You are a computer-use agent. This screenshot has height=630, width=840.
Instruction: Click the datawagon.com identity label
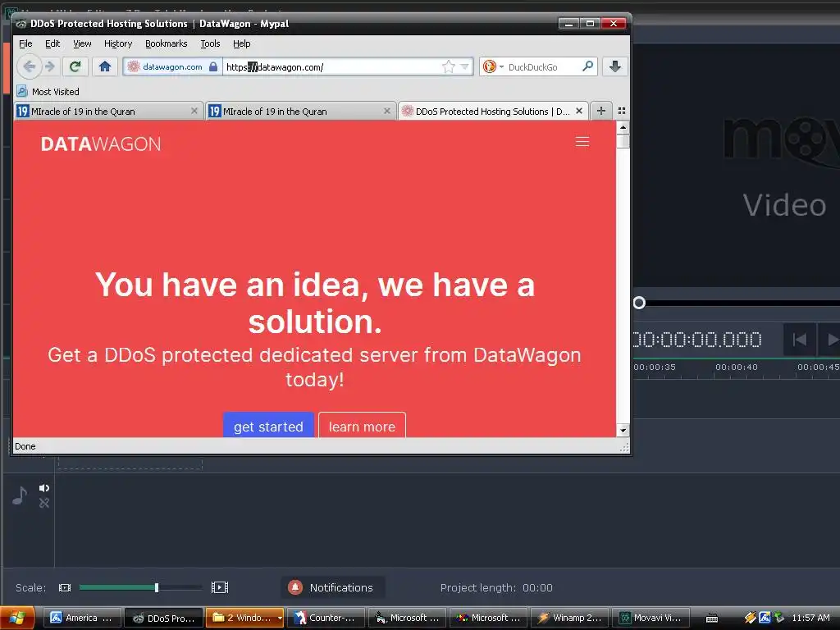coord(172,67)
